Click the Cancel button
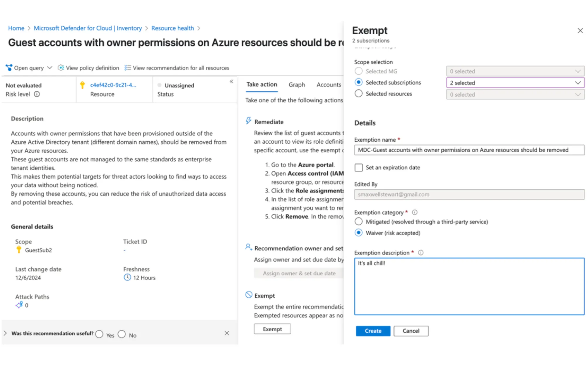The image size is (588, 367). click(x=411, y=331)
